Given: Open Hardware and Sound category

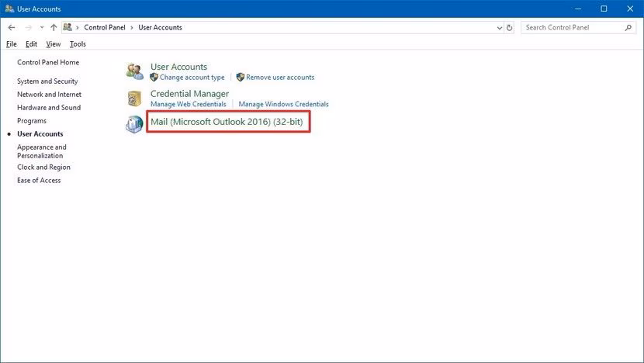Looking at the screenshot, I should pyautogui.click(x=49, y=108).
